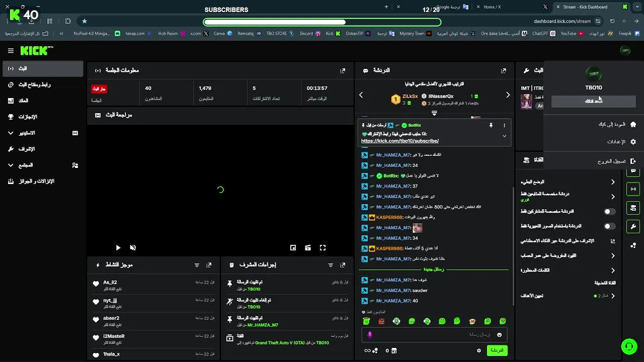
Task: Click the home icon in profile menu
Action: (x=633, y=124)
